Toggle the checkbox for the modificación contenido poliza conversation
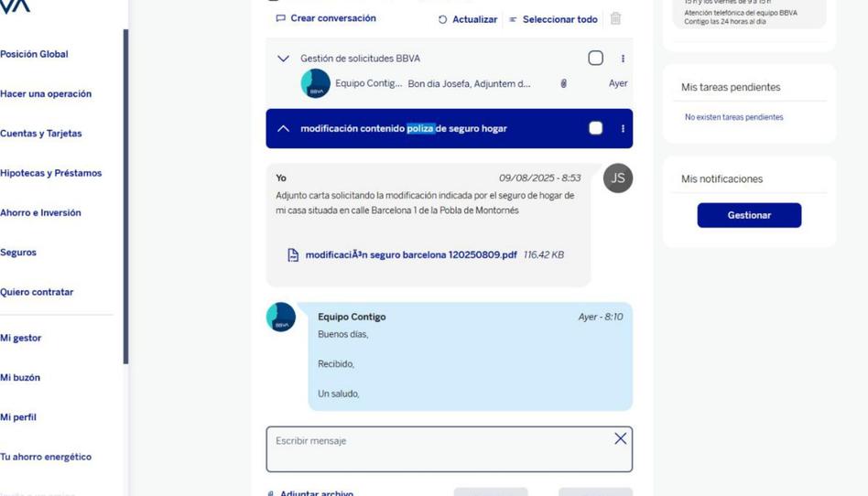Screen dimensions: 868x496 click(596, 128)
